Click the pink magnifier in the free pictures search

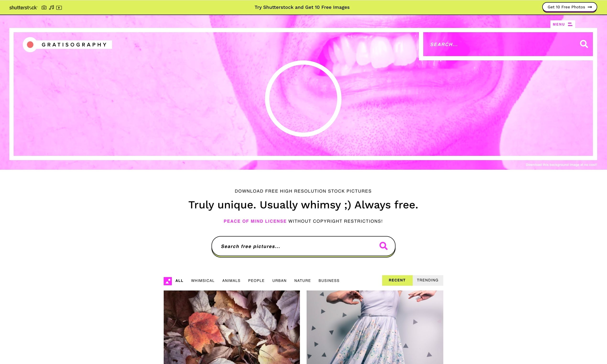383,246
